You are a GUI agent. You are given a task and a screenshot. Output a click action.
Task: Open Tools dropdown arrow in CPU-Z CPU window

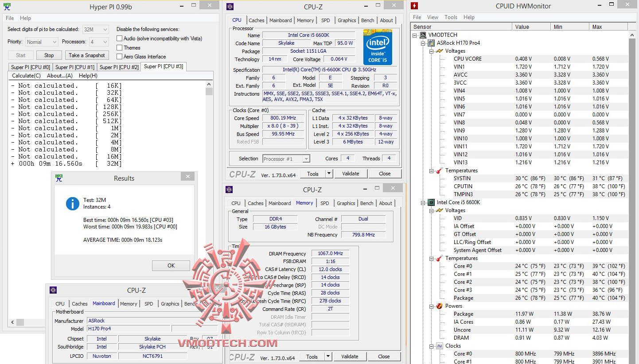click(329, 174)
